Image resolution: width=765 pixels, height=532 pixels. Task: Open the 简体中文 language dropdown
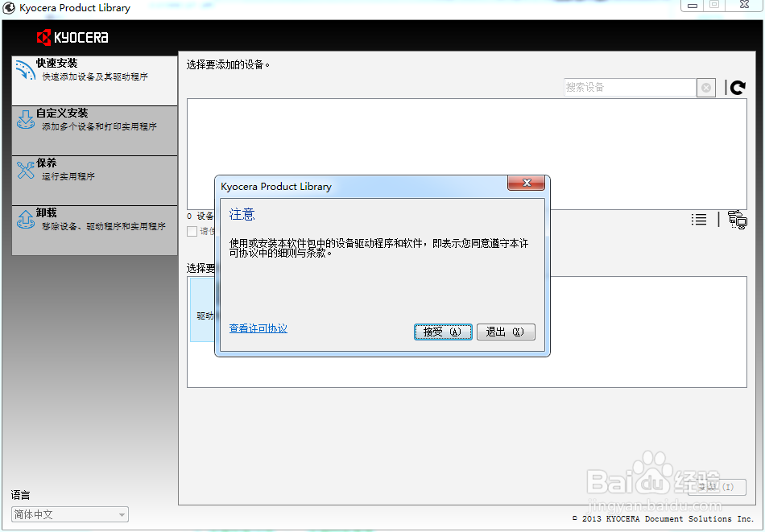pyautogui.click(x=70, y=514)
